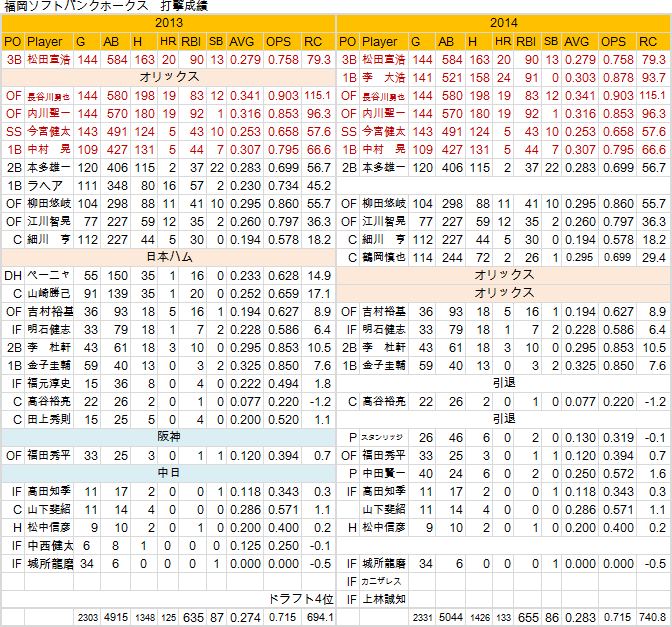Image resolution: width=672 pixels, height=627 pixels.
Task: Select the 鶴岡慎也 RC value 29.4
Action: click(x=654, y=258)
